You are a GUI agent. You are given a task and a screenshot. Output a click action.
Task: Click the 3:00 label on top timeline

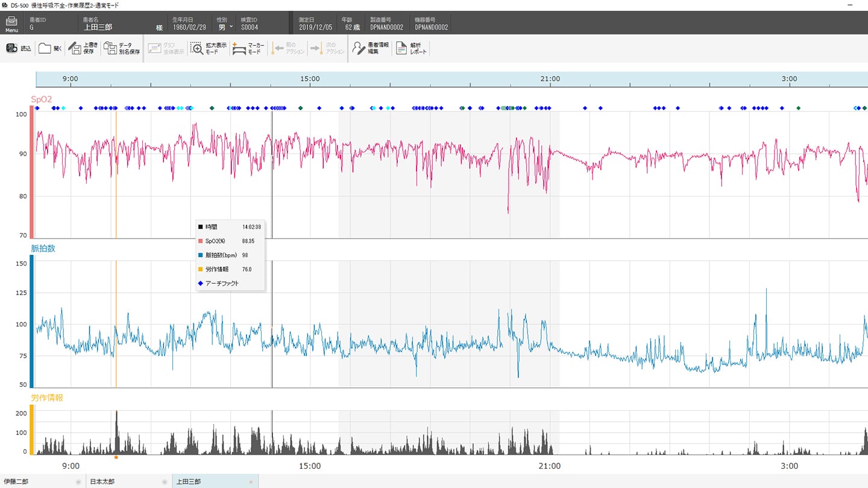(x=789, y=79)
